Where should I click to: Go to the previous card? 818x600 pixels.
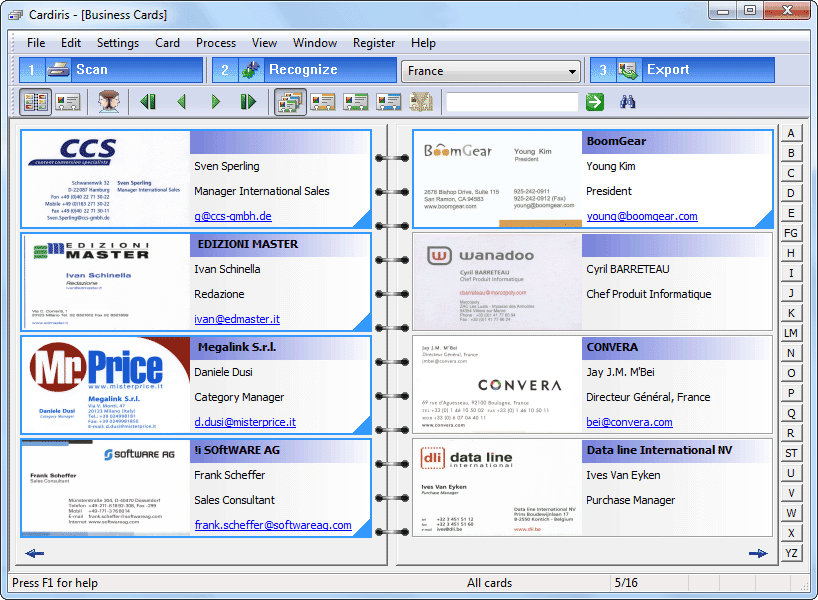point(182,102)
